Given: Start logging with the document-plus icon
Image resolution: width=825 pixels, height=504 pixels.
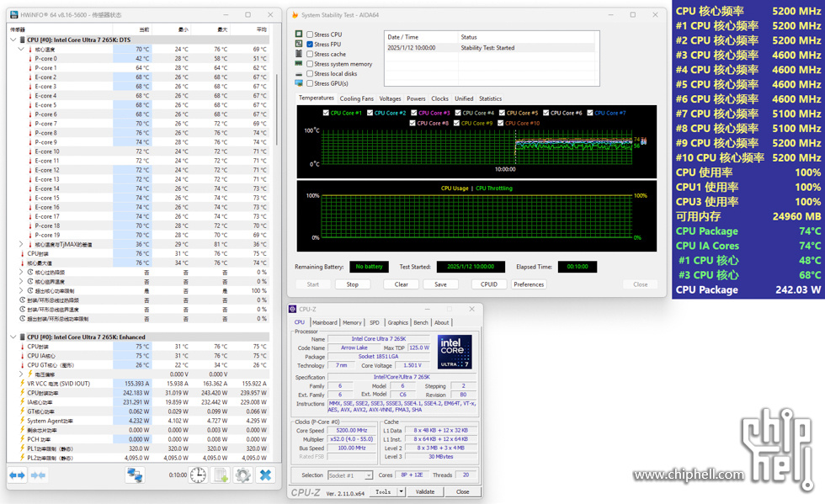Looking at the screenshot, I should point(221,475).
